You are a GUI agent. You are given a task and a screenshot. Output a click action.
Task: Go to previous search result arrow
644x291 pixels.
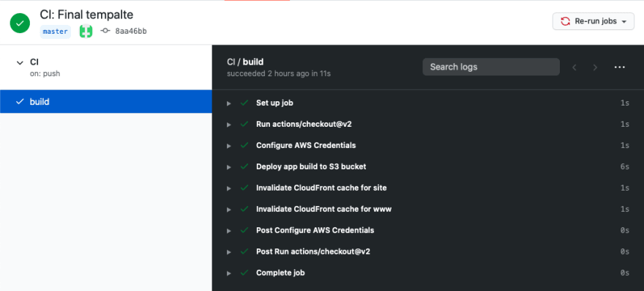pyautogui.click(x=574, y=67)
